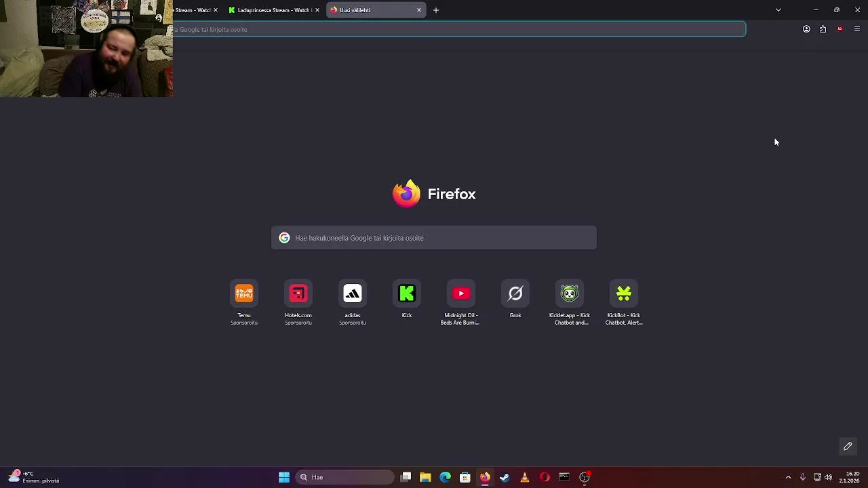Open the Opera browser taskbar icon
Screen dimensions: 868x488
pos(545,477)
